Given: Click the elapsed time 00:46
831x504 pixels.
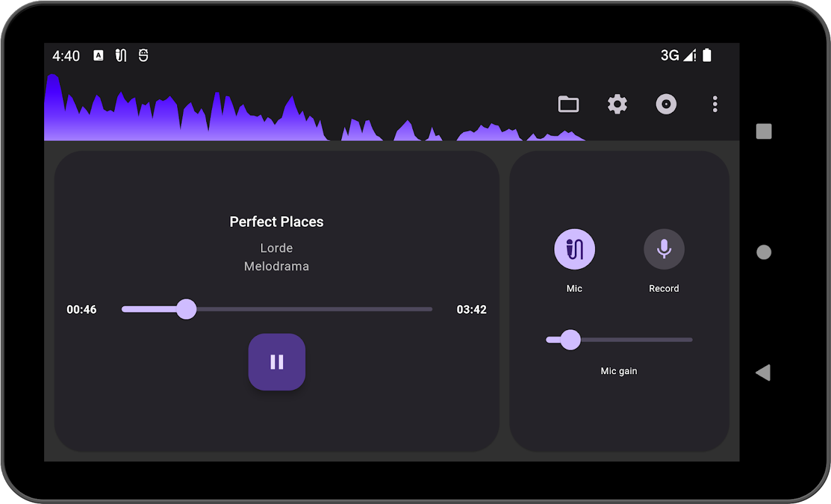Looking at the screenshot, I should [82, 309].
